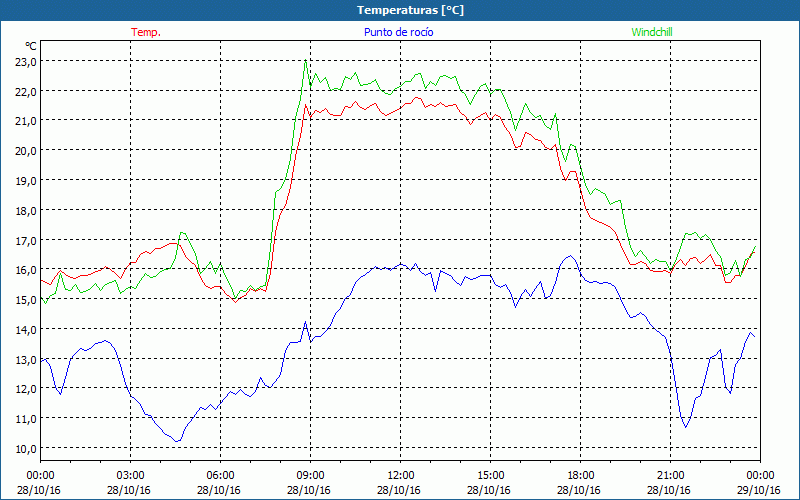Screen dimensions: 800x500
Task: Click the 15:00 time label on the x-axis
Action: pos(490,475)
